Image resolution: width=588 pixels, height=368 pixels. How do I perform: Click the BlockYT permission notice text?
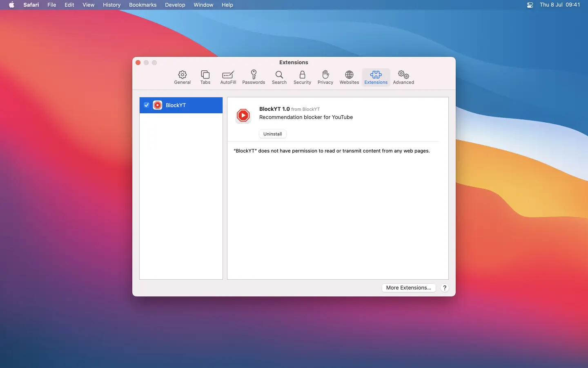332,151
